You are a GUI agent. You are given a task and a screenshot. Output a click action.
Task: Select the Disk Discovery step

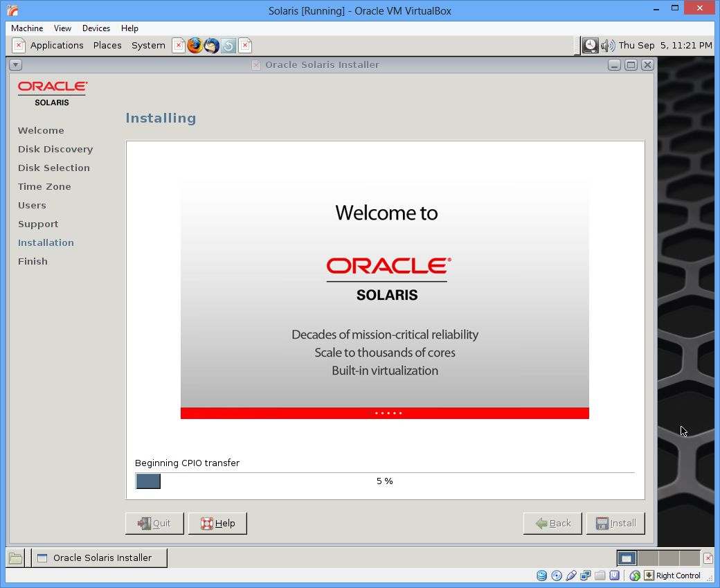pos(55,150)
